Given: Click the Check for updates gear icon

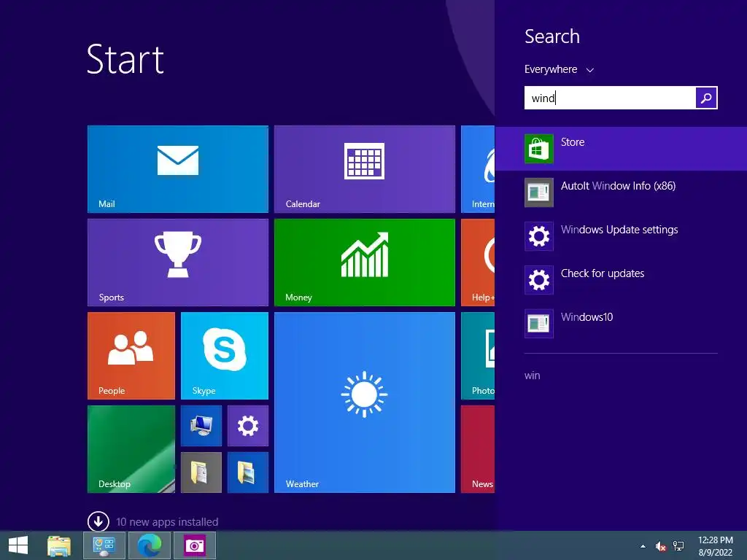Looking at the screenshot, I should point(539,280).
